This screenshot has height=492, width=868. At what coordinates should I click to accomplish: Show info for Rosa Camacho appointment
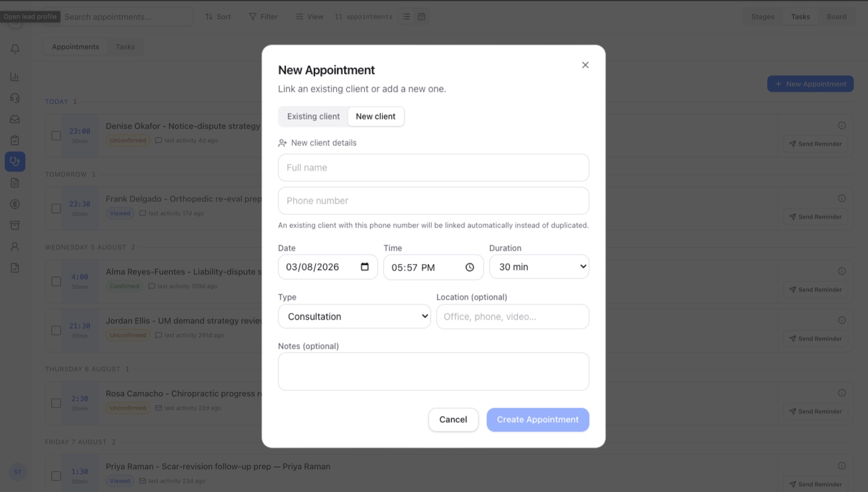842,393
